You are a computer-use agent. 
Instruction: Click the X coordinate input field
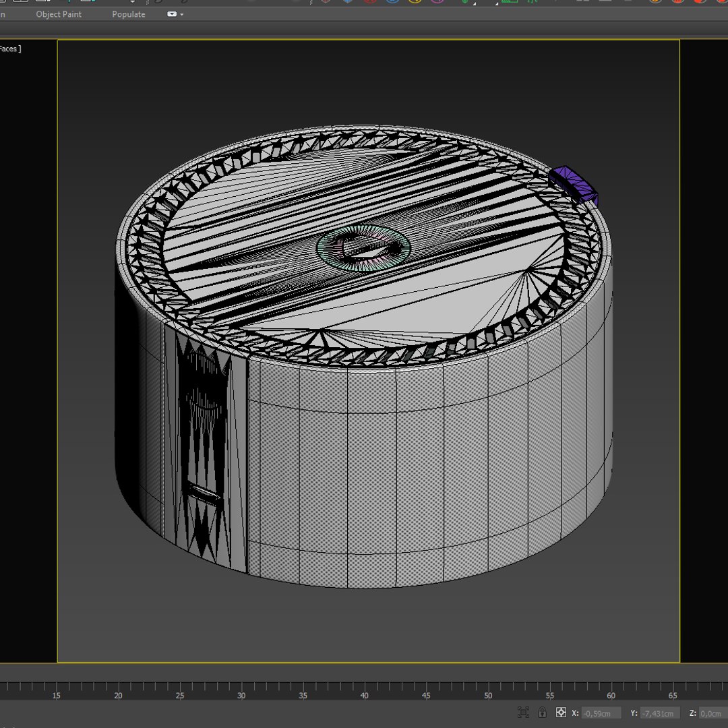point(600,713)
